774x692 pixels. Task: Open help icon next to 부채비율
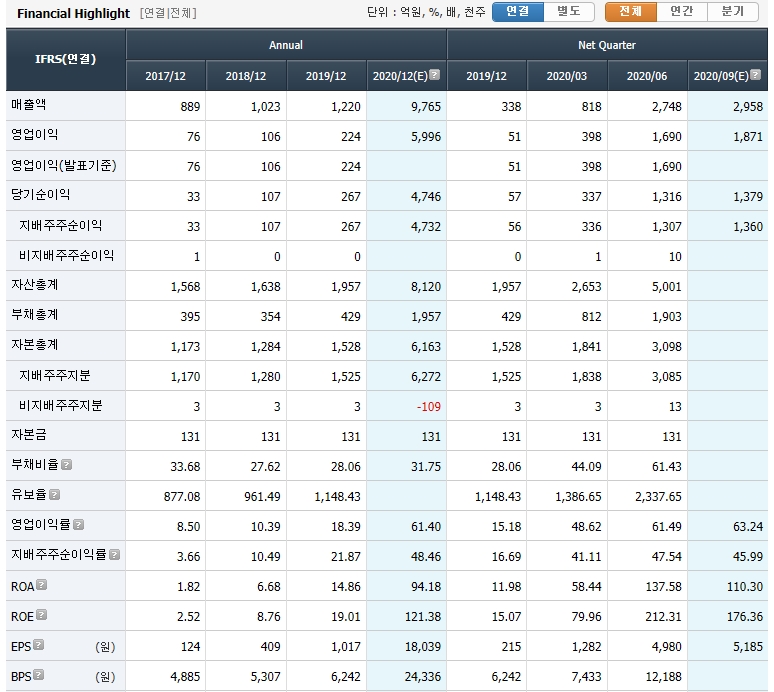[x=67, y=464]
